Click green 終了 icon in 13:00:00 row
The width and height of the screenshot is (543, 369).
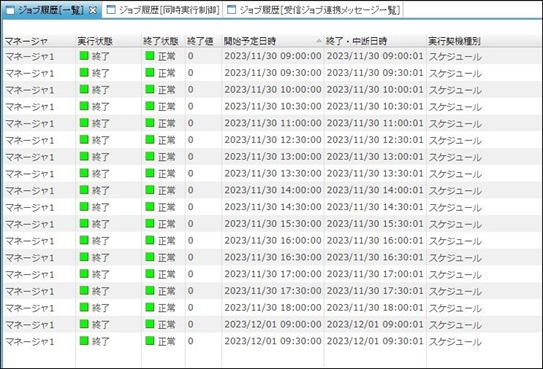(x=84, y=156)
